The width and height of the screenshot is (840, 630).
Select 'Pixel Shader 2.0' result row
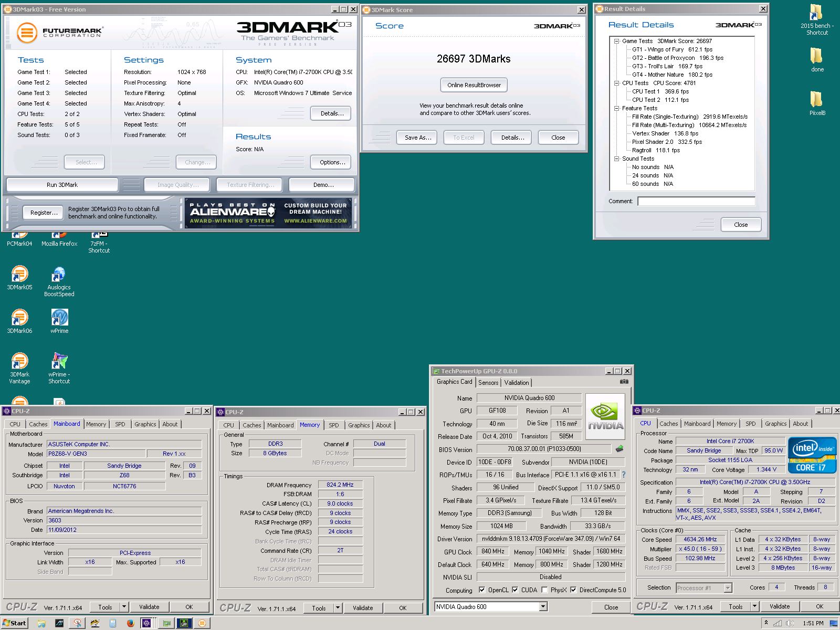pos(667,142)
